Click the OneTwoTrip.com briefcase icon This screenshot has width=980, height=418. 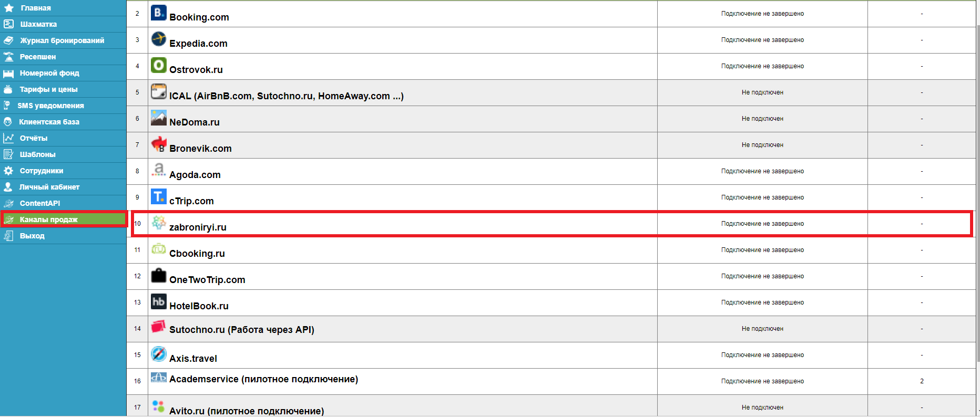159,275
